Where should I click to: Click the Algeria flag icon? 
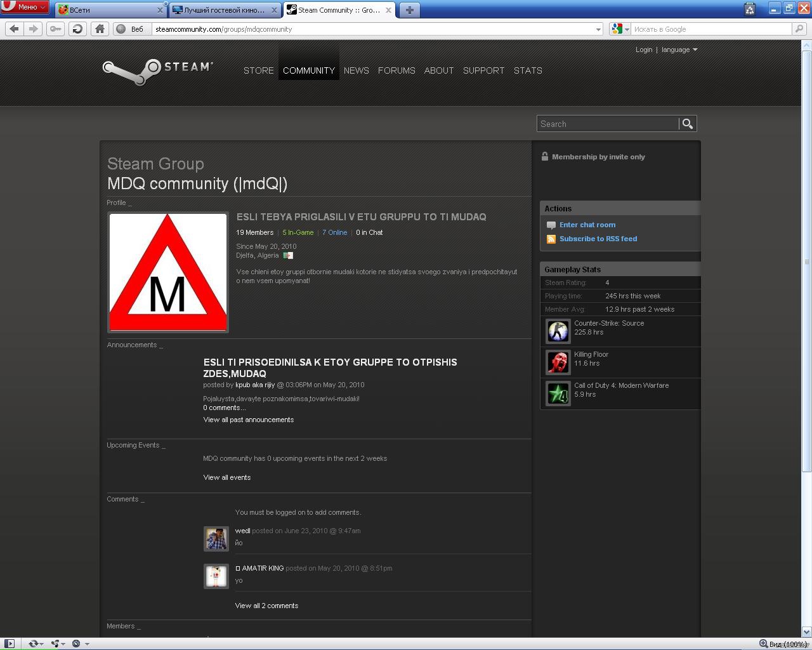pyautogui.click(x=288, y=255)
